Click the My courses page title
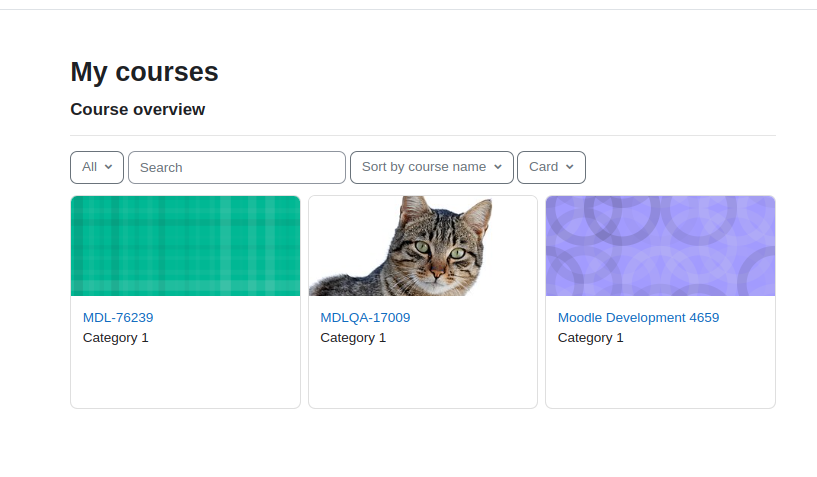Image resolution: width=817 pixels, height=477 pixels. tap(144, 72)
